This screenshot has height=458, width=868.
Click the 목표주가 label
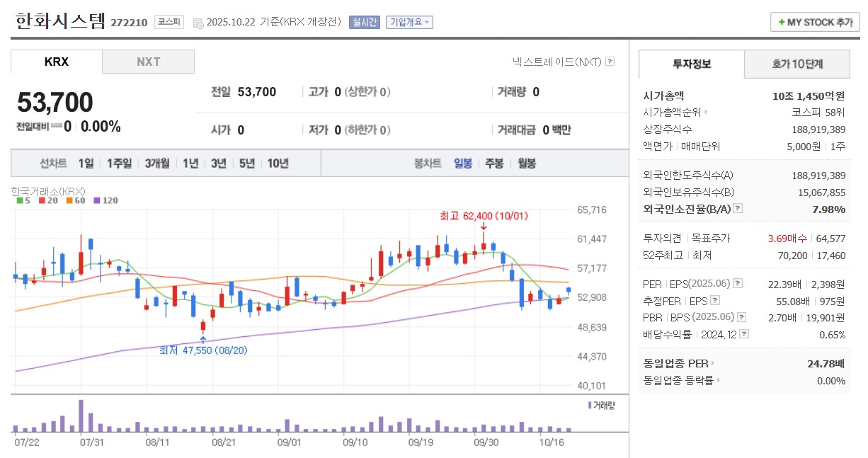click(710, 238)
